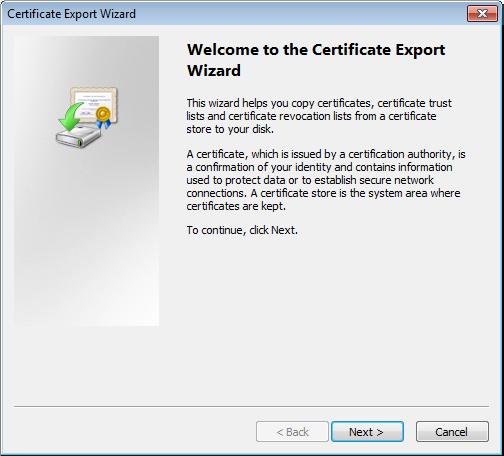Click the Welcome to the Certificate Export heading
This screenshot has width=504, height=456.
tap(316, 50)
